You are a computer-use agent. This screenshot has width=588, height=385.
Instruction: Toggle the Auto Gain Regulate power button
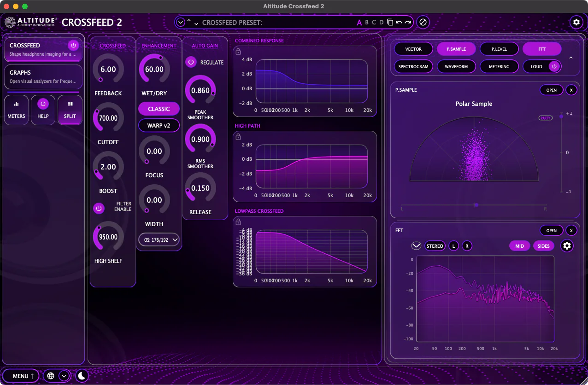191,62
